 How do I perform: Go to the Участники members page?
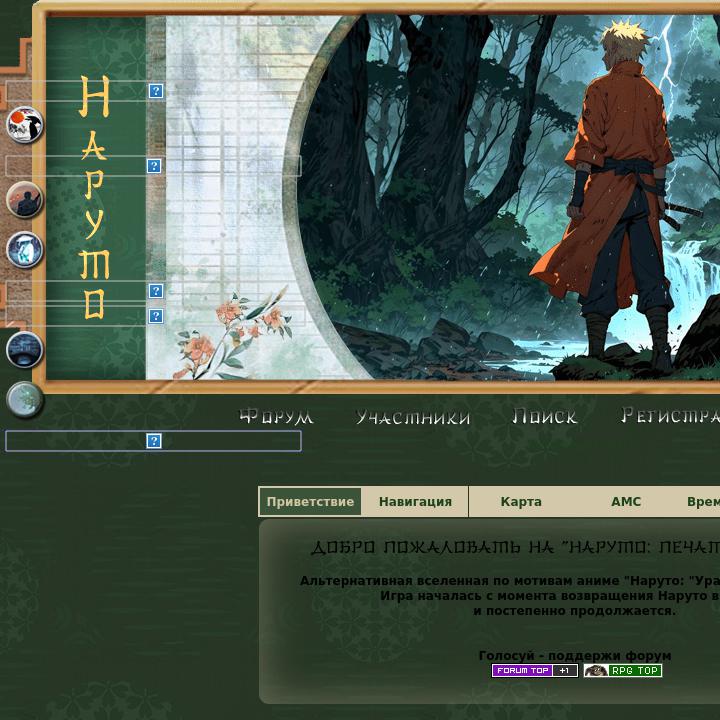tap(413, 416)
